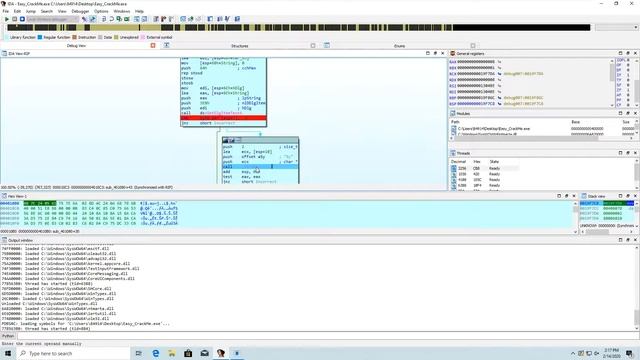Click the green Start process play icon
Image resolution: width=640 pixels, height=360 pixels.
coord(7,19)
